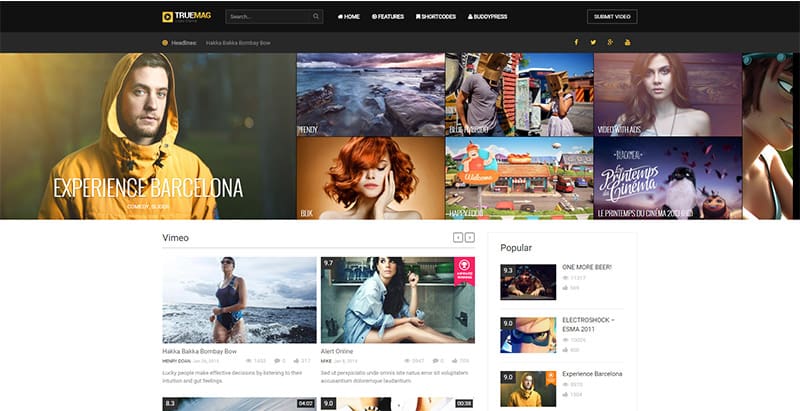Image resolution: width=800 pixels, height=411 pixels.
Task: Click views eye icon under Hakka Bakka
Action: click(x=248, y=361)
